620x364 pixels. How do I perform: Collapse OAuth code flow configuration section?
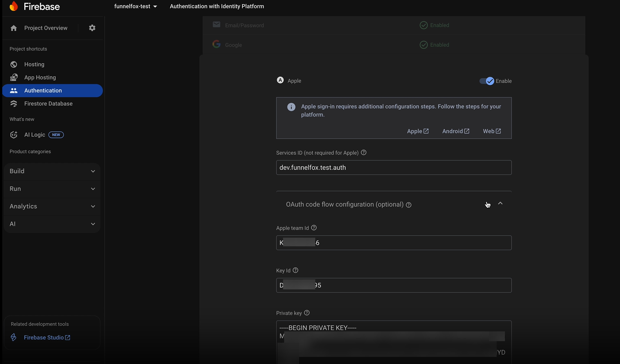[x=500, y=204]
